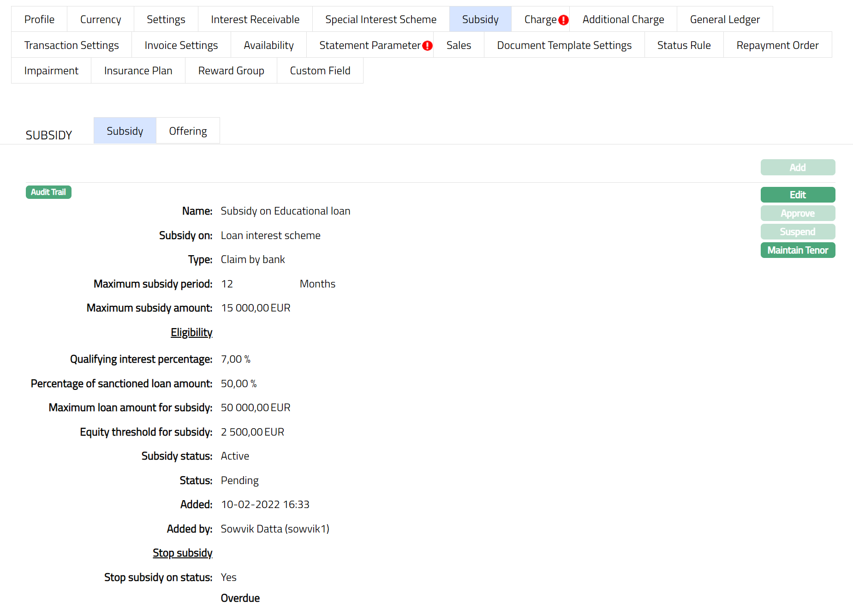Click the Maintain Tenor button

click(x=797, y=250)
